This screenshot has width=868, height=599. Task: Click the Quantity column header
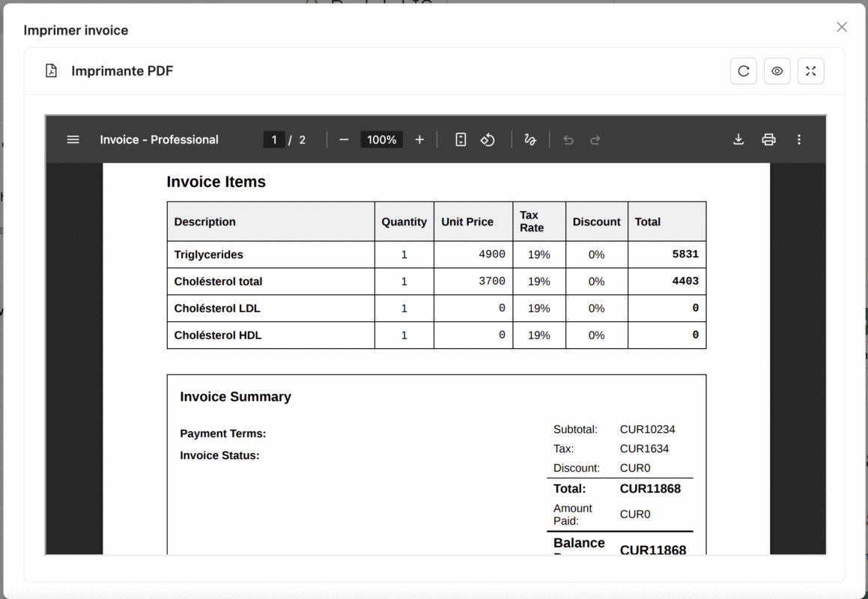(x=404, y=222)
